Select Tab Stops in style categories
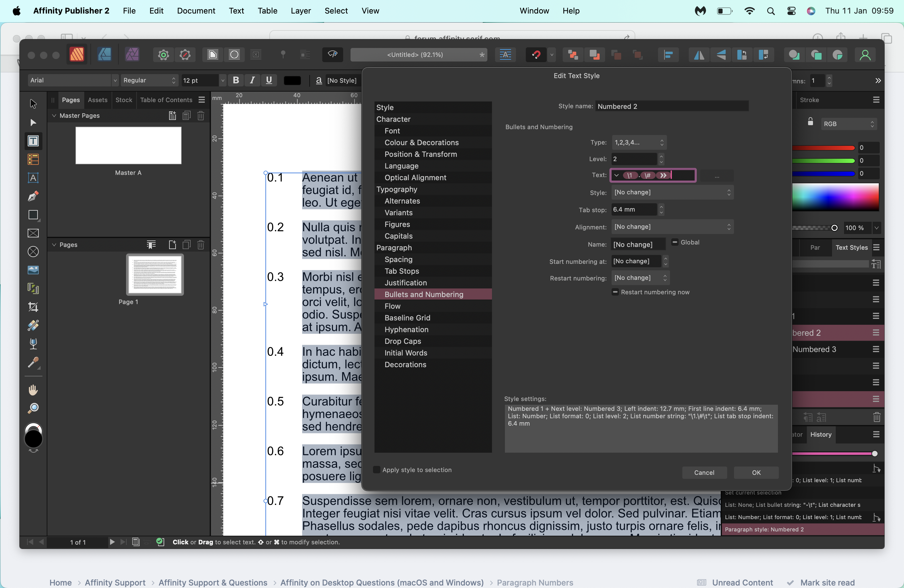 coord(433,271)
